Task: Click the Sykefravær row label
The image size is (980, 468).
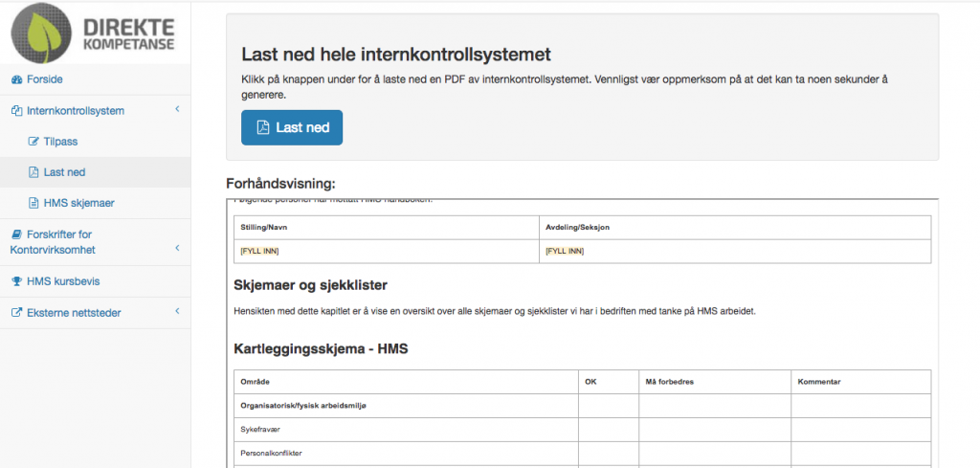Action: pyautogui.click(x=258, y=430)
